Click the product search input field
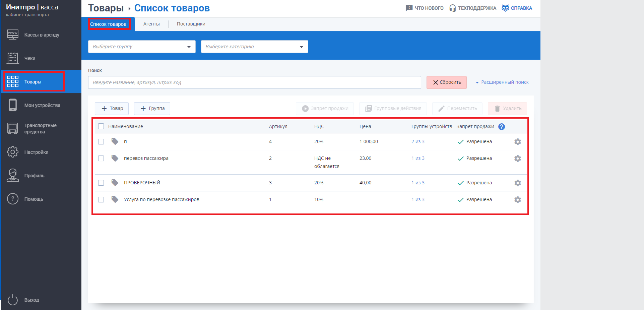Image resolution: width=644 pixels, height=310 pixels. [254, 82]
